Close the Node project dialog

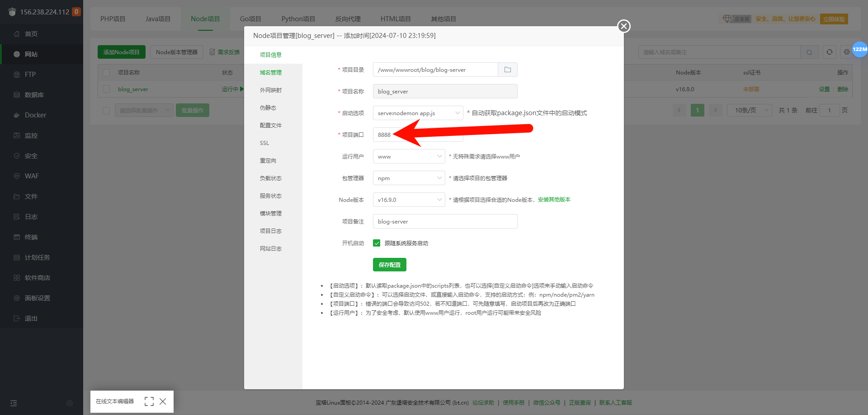click(x=624, y=26)
